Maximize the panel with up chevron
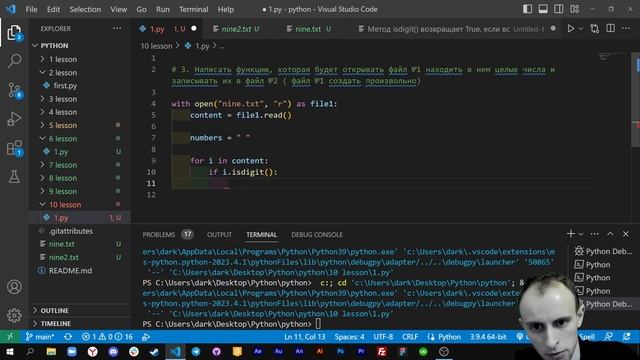The image size is (640, 360). (610, 234)
